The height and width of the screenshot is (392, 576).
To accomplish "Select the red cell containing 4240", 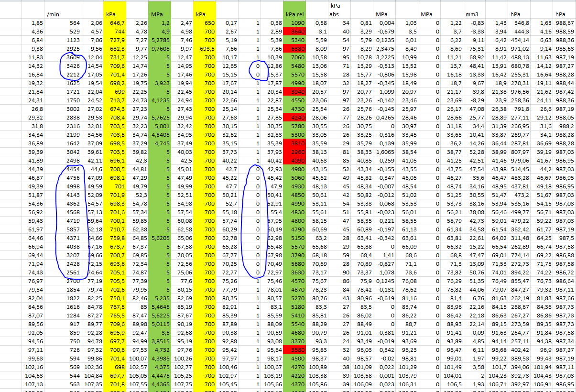I will point(295,117).
